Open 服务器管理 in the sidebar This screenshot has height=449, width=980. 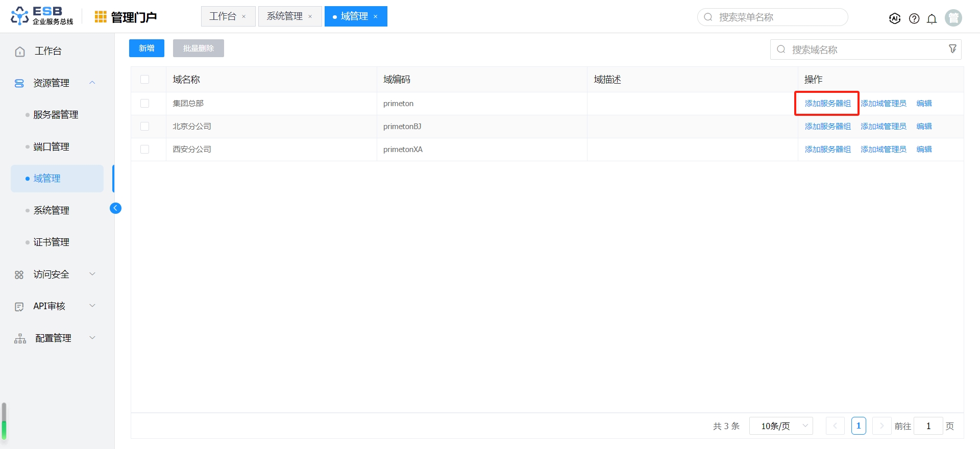click(56, 115)
